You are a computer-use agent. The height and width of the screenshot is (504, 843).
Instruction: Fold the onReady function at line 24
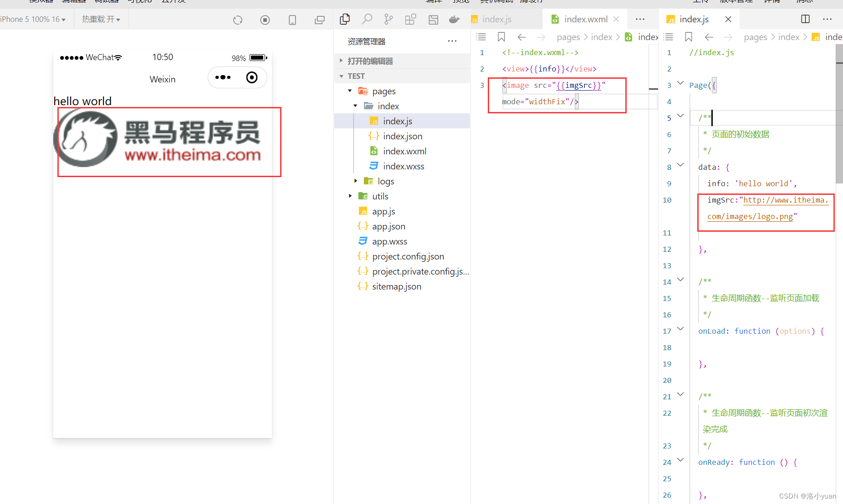pyautogui.click(x=680, y=460)
